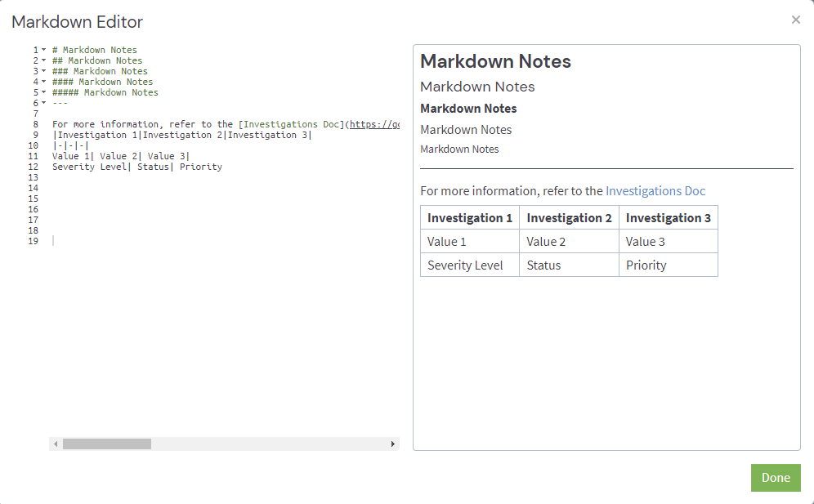Click the X to close the Markdown Editor
The width and height of the screenshot is (814, 504).
point(795,20)
